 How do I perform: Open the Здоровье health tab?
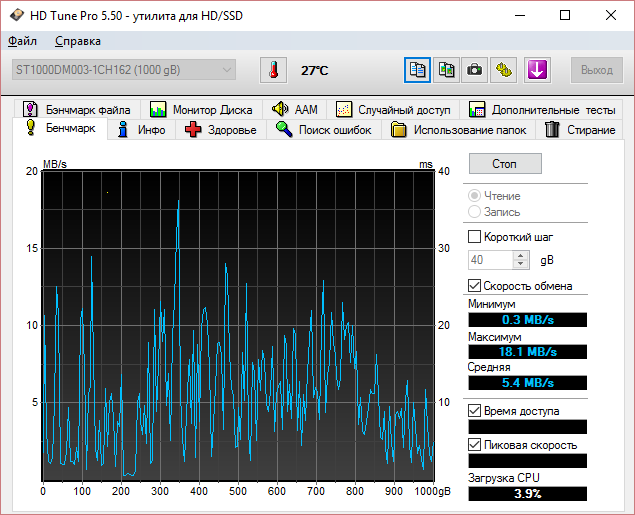220,130
